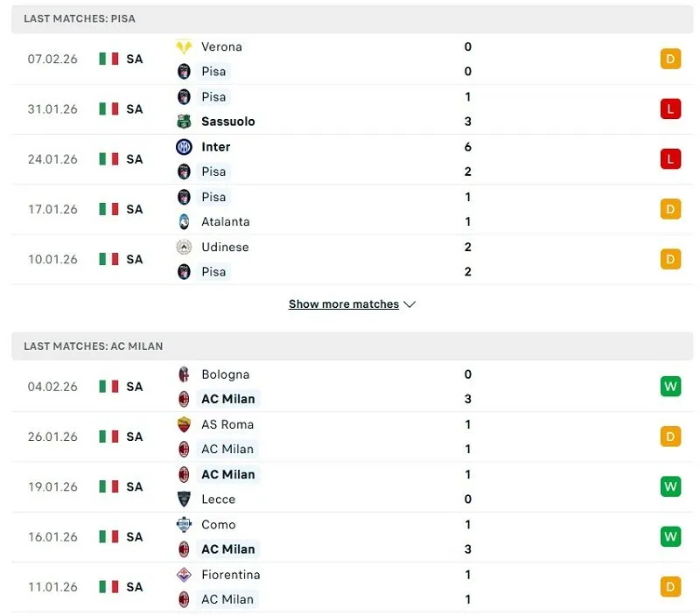Click the Inter club crest
This screenshot has height=615, width=700.
click(x=184, y=147)
